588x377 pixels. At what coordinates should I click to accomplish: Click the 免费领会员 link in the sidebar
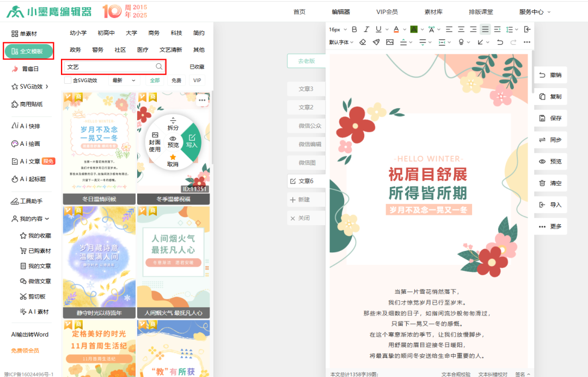[25, 350]
